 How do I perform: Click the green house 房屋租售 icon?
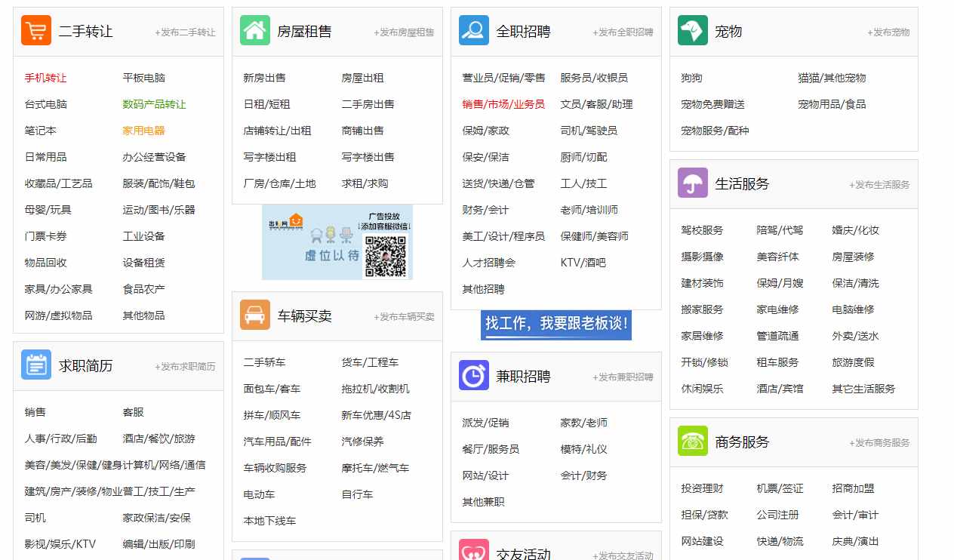tap(255, 31)
